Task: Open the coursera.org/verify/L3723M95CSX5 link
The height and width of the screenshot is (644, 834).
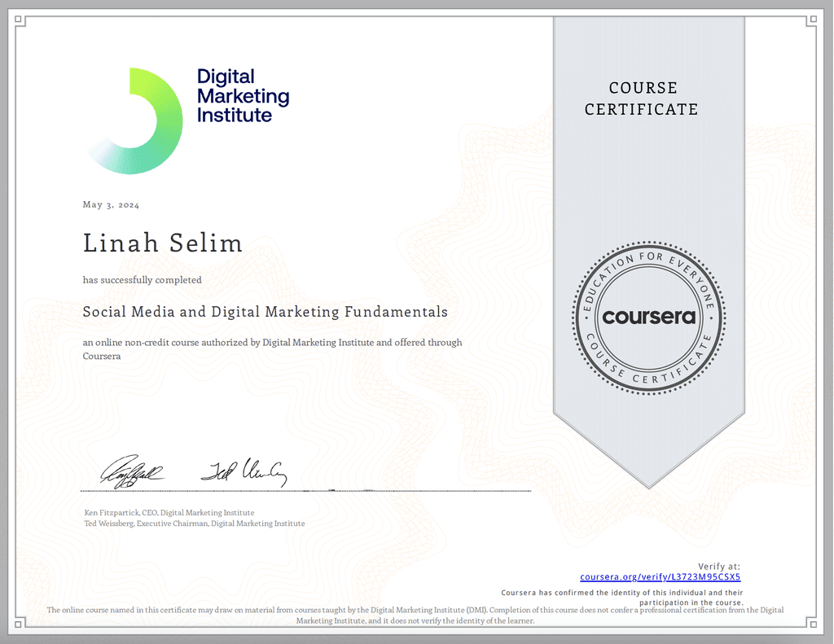Action: pos(660,576)
